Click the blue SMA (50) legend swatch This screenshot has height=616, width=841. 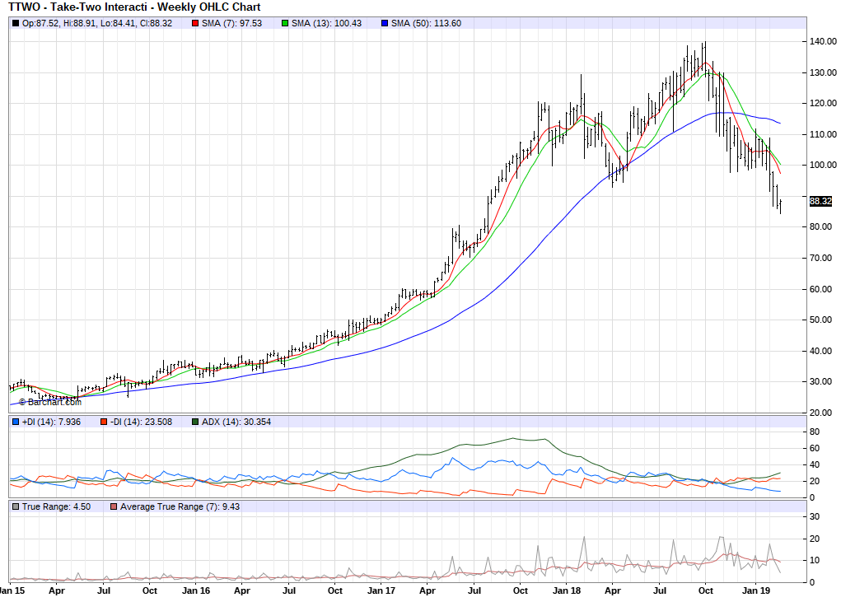385,24
